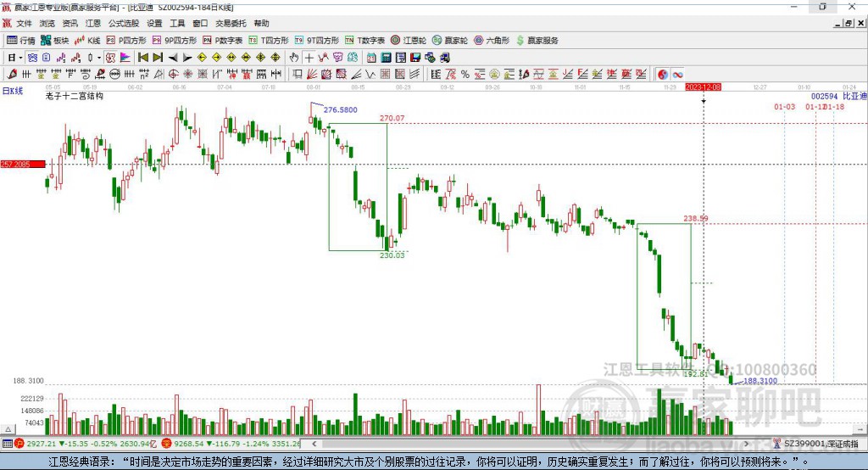Open the 公式选股 menu
Screen dimensions: 868x470
tap(124, 23)
